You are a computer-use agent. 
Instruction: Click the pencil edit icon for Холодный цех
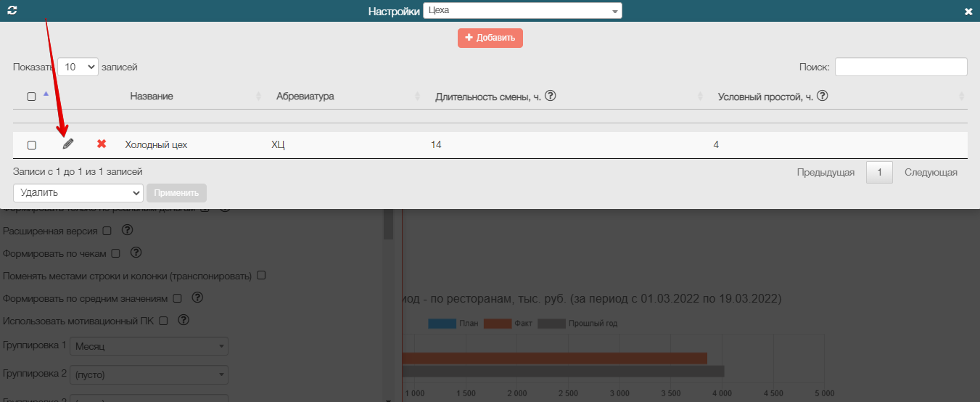[x=68, y=144]
